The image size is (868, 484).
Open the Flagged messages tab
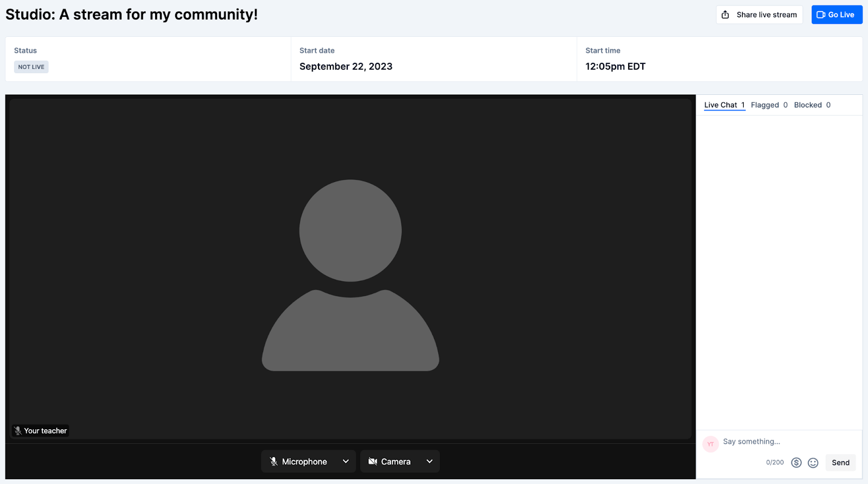tap(769, 105)
